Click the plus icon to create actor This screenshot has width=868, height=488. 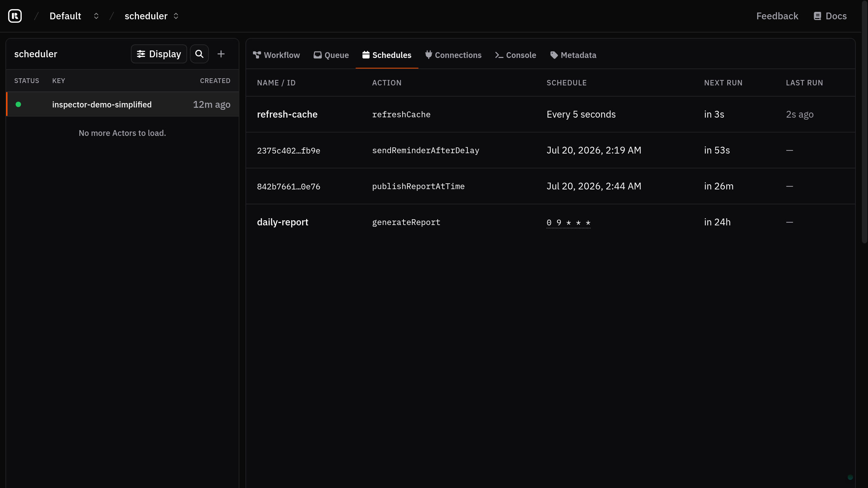pyautogui.click(x=221, y=54)
